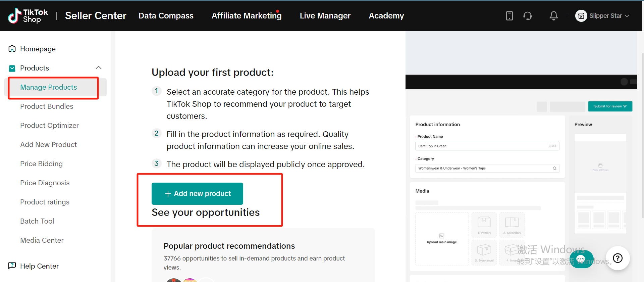The height and width of the screenshot is (282, 644).
Task: Open the notifications bell
Action: (x=553, y=16)
